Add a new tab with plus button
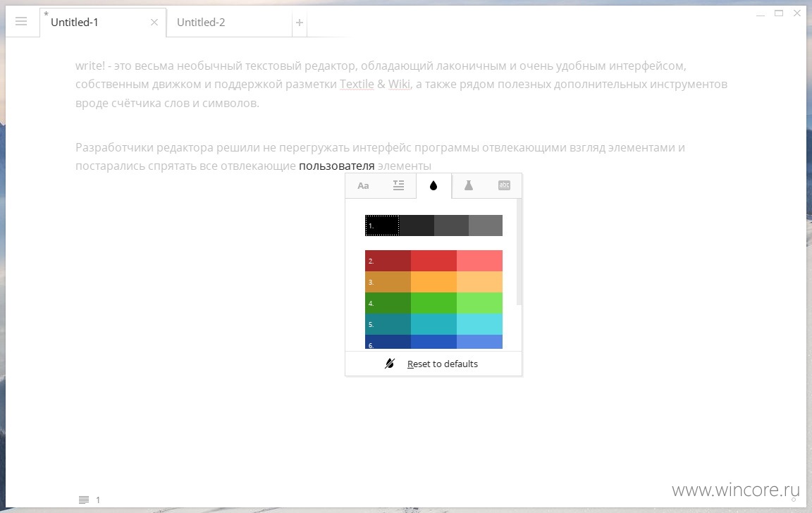Viewport: 812px width, 513px height. tap(300, 23)
